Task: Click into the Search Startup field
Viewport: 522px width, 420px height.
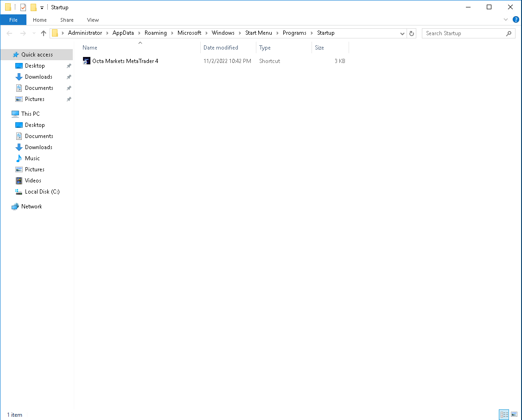Action: coord(464,33)
